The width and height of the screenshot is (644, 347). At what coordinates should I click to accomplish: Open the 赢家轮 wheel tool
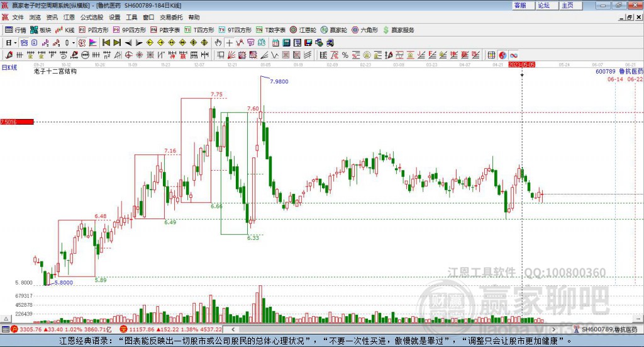pos(334,30)
